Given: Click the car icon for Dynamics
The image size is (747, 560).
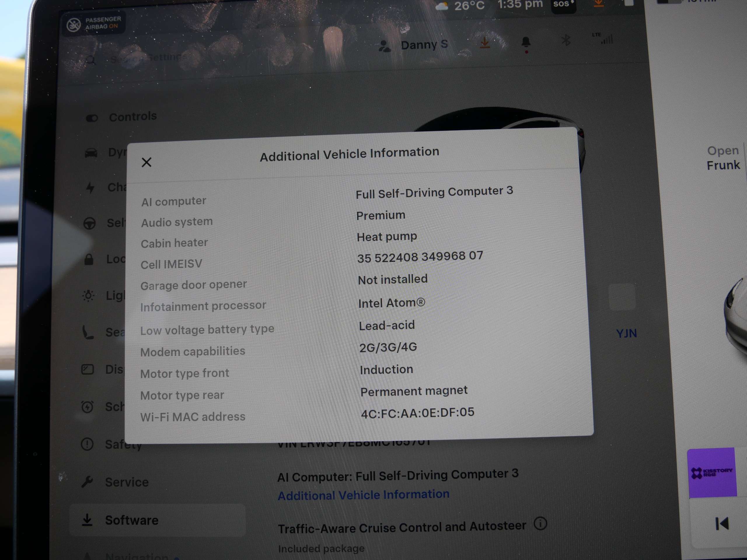Looking at the screenshot, I should (91, 153).
